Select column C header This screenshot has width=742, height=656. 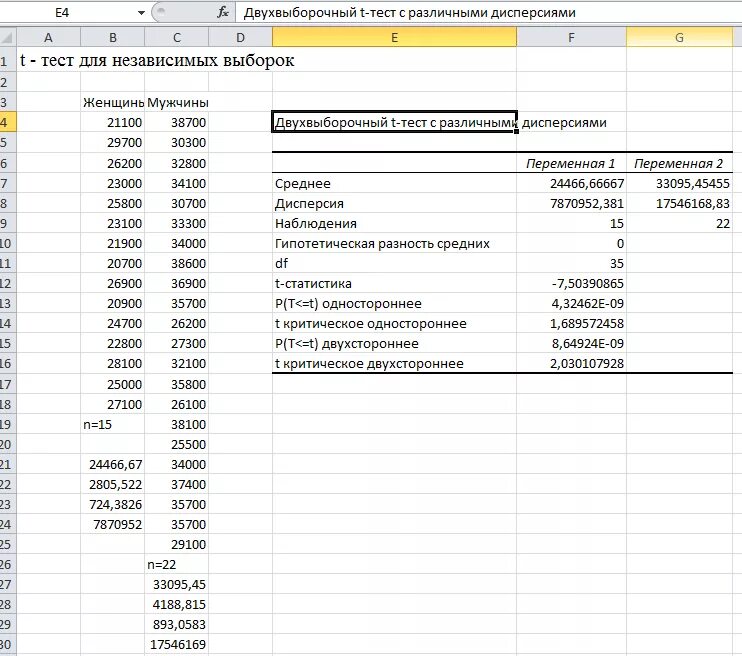click(177, 37)
